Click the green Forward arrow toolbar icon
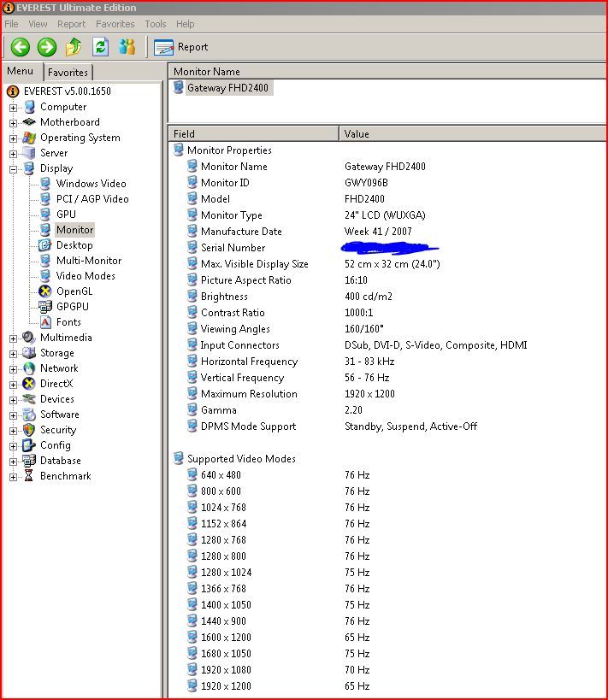This screenshot has height=700, width=608. [x=47, y=47]
